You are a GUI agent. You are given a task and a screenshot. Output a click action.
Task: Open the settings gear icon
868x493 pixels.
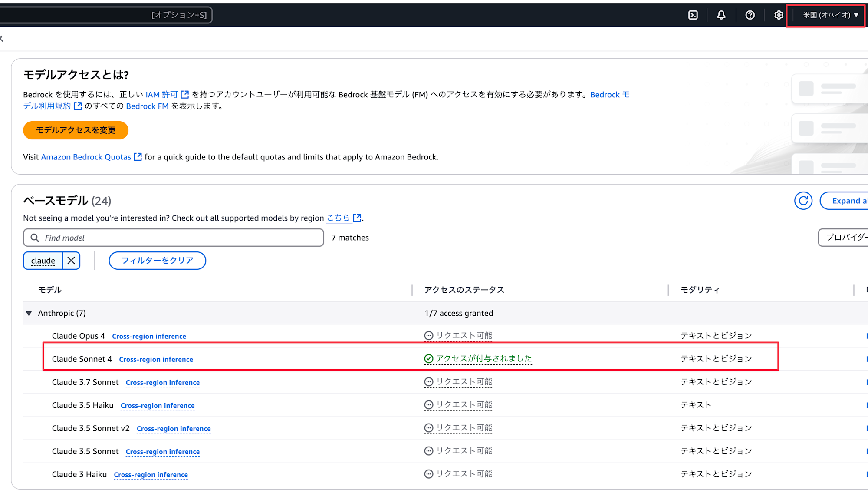click(x=779, y=15)
